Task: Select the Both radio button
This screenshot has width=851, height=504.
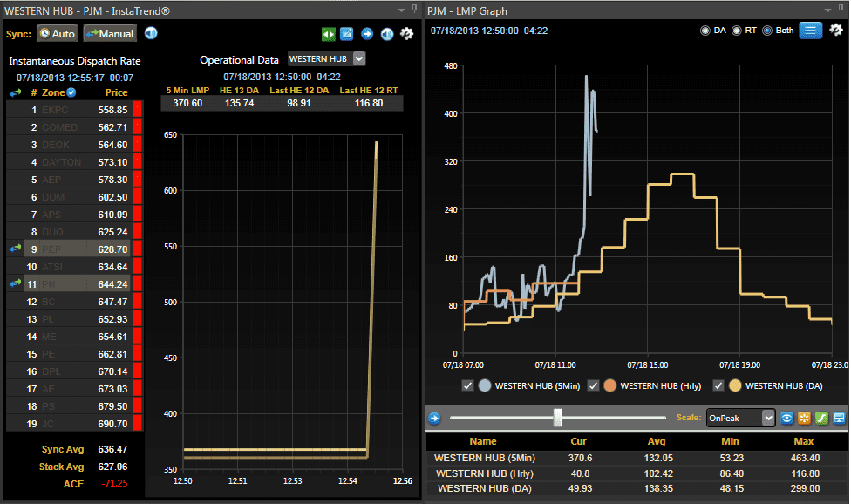Action: point(767,31)
